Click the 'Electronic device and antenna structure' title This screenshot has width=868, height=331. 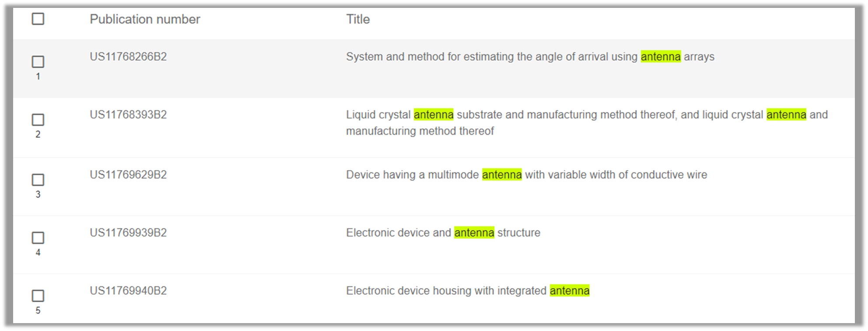pos(443,233)
